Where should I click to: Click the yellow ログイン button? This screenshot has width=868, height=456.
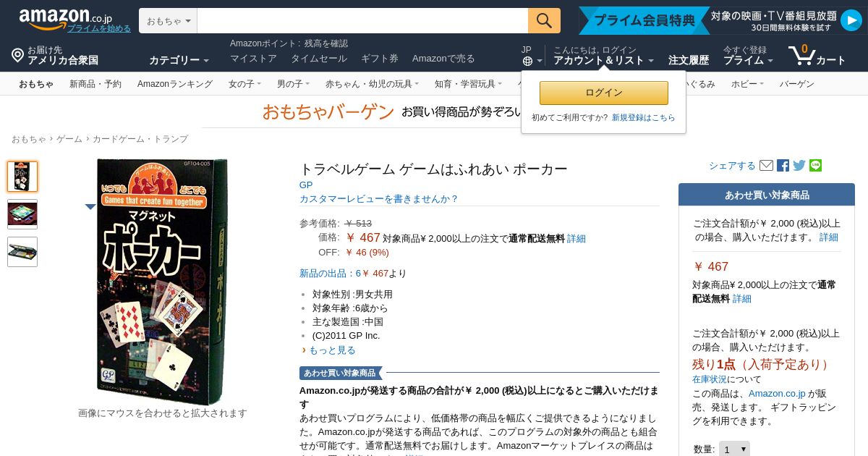tap(604, 93)
